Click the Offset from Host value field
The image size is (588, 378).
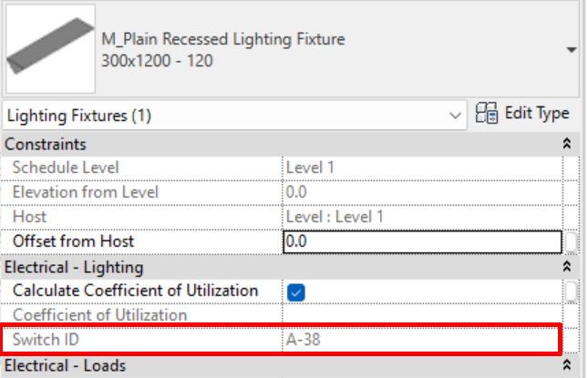click(x=422, y=241)
